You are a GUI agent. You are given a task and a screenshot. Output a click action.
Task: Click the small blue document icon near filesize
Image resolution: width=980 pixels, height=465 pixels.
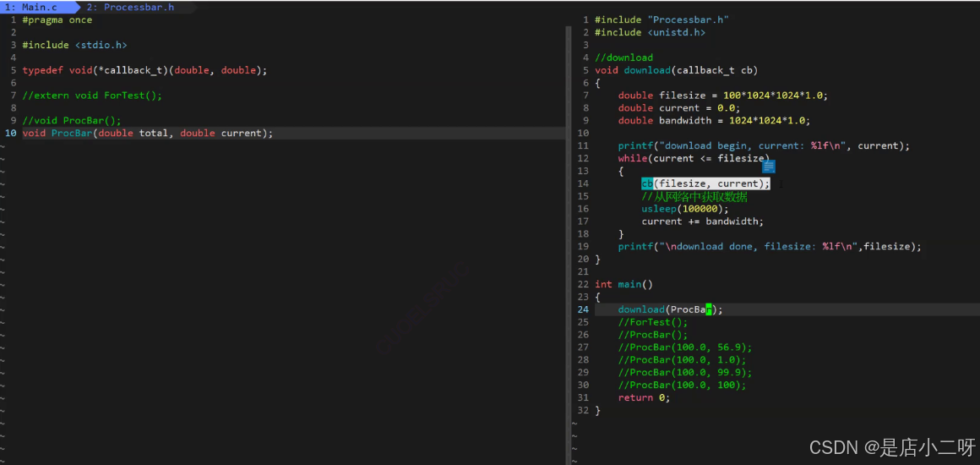(769, 166)
